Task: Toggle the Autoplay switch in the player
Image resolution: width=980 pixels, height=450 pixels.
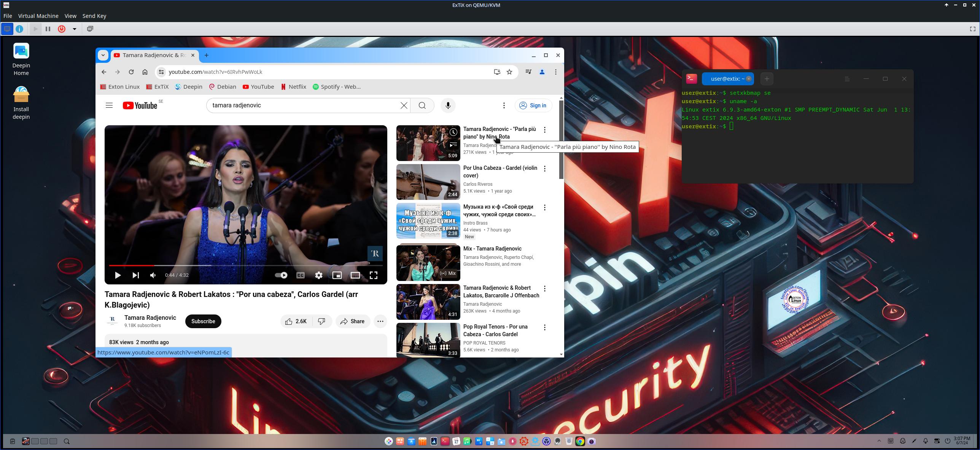Action: 281,275
